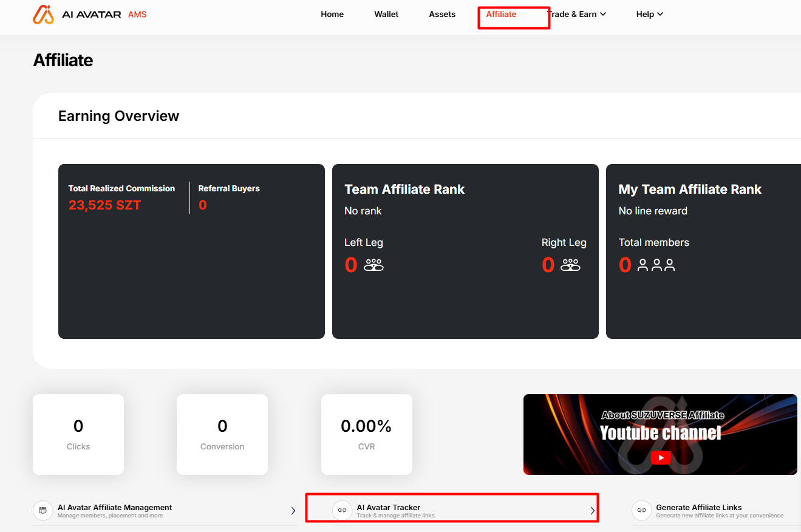Viewport: 801px width, 532px height.
Task: Expand the Trade & Earn dropdown
Action: click(x=578, y=15)
